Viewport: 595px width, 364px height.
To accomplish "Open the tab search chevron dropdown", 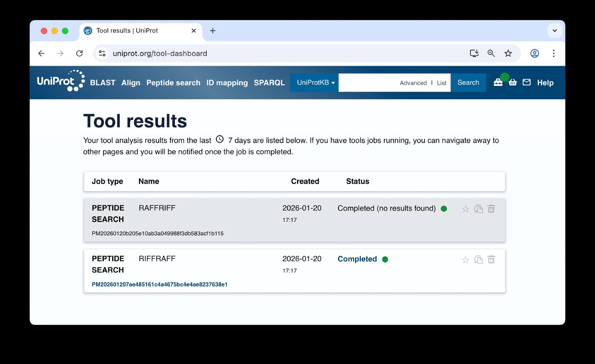I will (555, 31).
